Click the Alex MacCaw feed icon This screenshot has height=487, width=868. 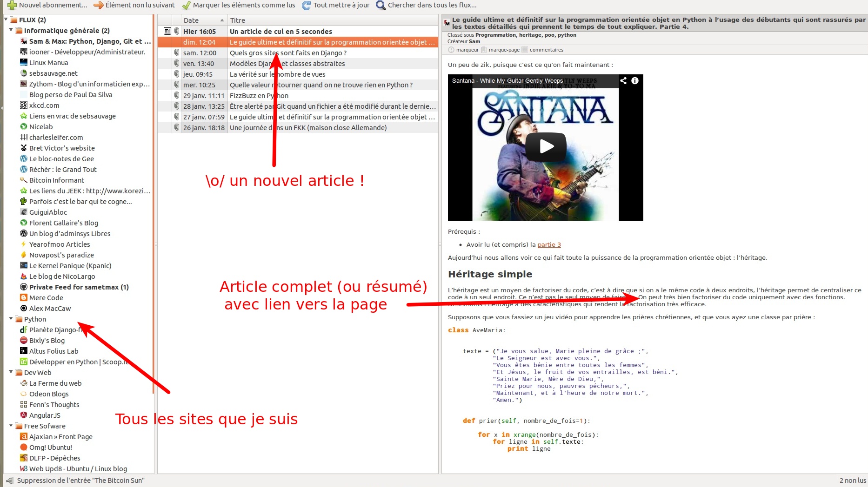[x=24, y=309]
